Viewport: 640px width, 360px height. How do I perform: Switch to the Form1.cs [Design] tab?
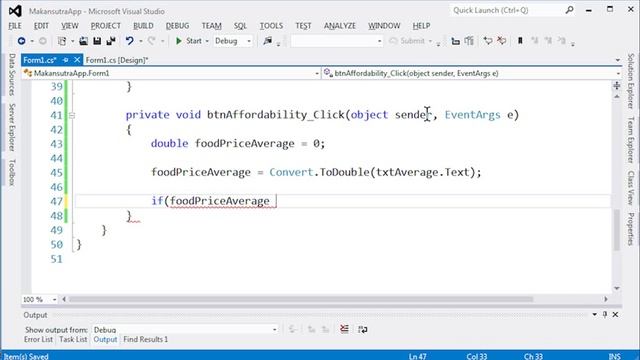[117, 60]
